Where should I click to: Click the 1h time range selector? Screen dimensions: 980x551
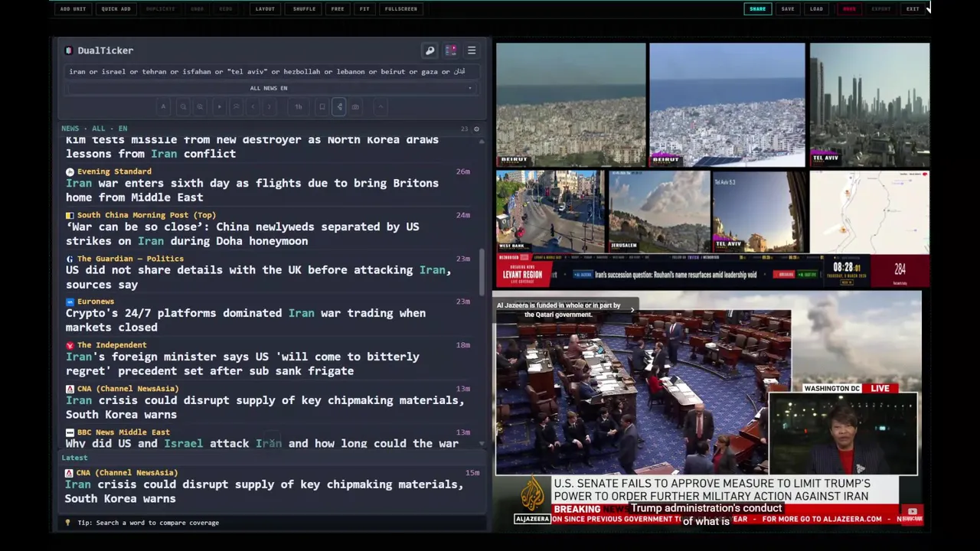[x=298, y=106]
